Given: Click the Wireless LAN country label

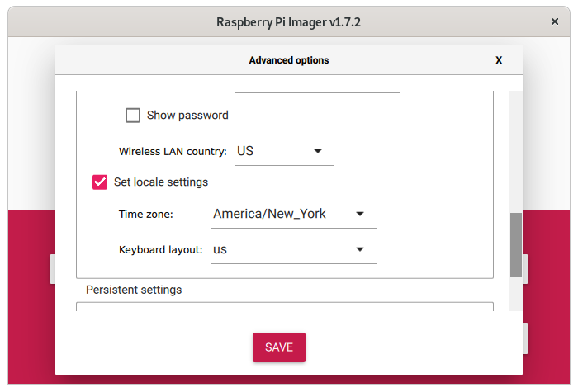Looking at the screenshot, I should pyautogui.click(x=173, y=151).
